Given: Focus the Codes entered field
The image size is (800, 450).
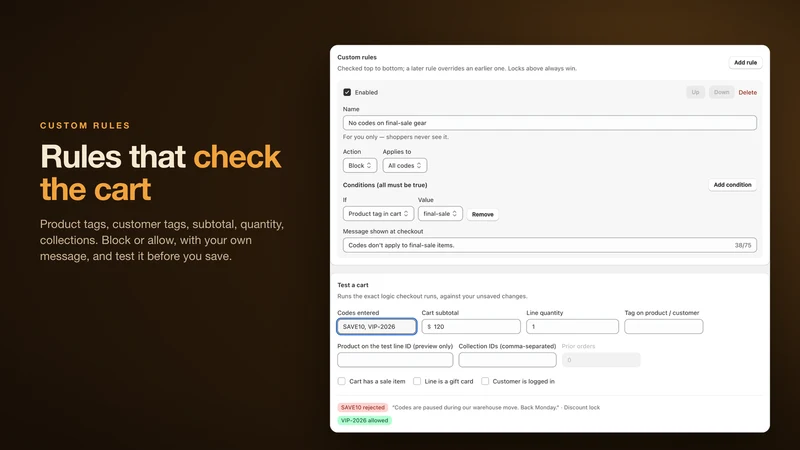Looking at the screenshot, I should pos(377,327).
